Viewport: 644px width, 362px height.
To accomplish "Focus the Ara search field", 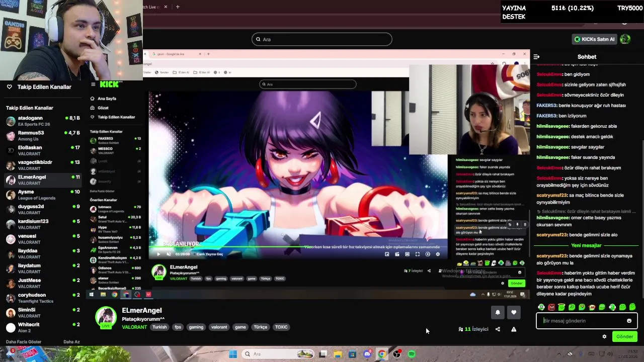I will (321, 39).
